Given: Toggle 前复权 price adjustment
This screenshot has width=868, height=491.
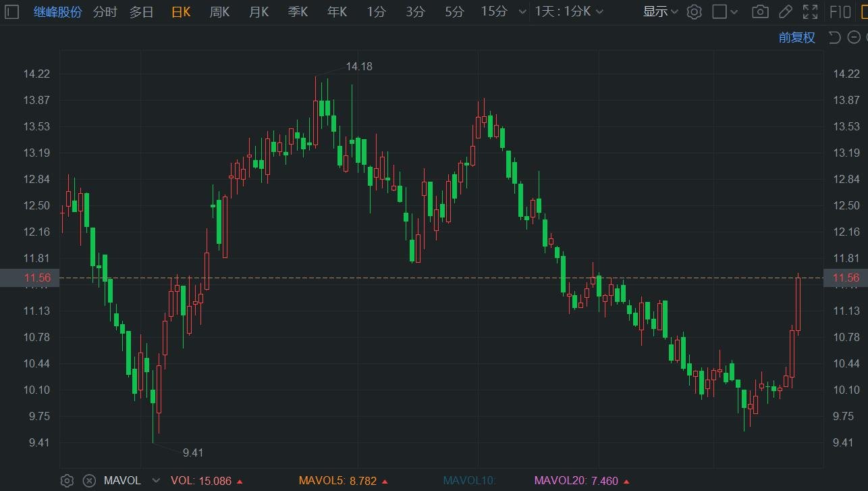Looking at the screenshot, I should [796, 38].
